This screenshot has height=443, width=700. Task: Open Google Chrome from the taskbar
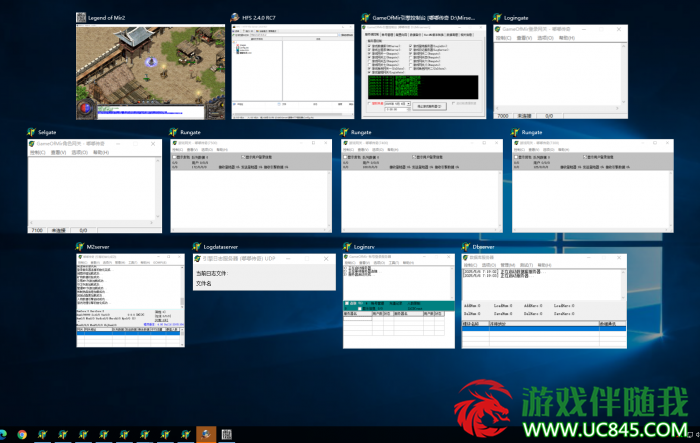pos(22,434)
